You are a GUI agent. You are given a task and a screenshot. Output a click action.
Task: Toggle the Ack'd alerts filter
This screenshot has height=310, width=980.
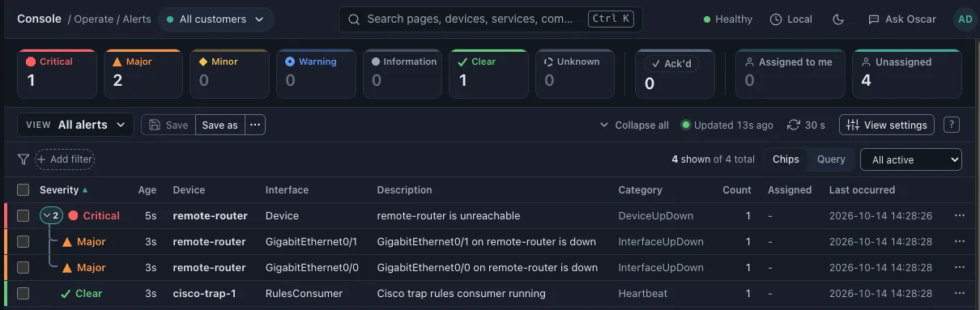[675, 73]
